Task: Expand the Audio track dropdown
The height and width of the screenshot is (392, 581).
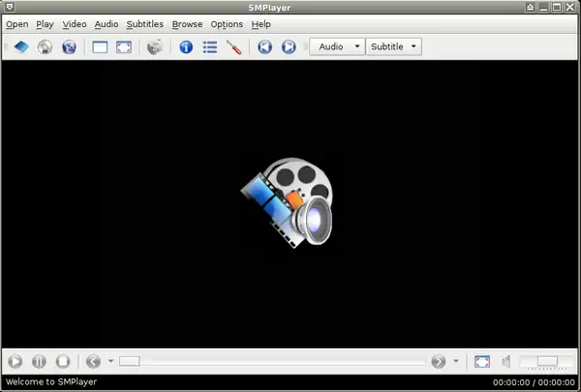Action: tap(337, 46)
